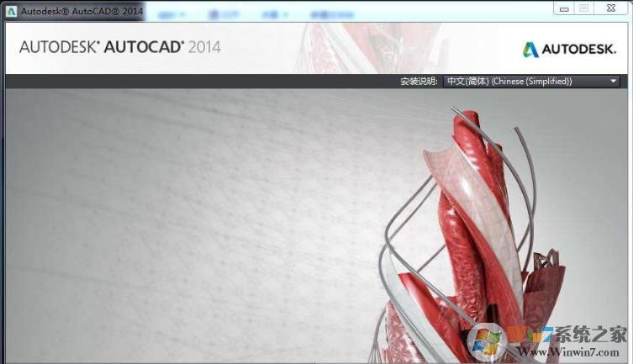This screenshot has height=364, width=633.
Task: Click the Autodesk logo in header
Action: (x=569, y=50)
